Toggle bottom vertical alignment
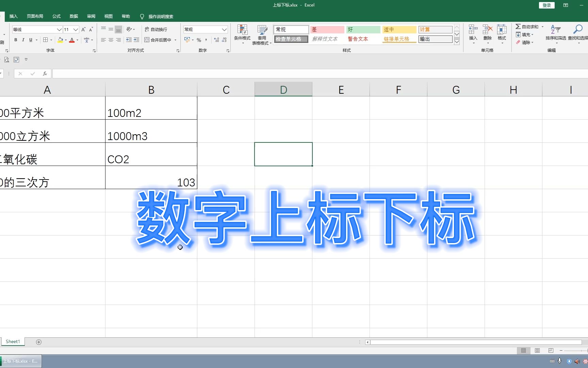Image resolution: width=588 pixels, height=368 pixels. click(x=118, y=29)
